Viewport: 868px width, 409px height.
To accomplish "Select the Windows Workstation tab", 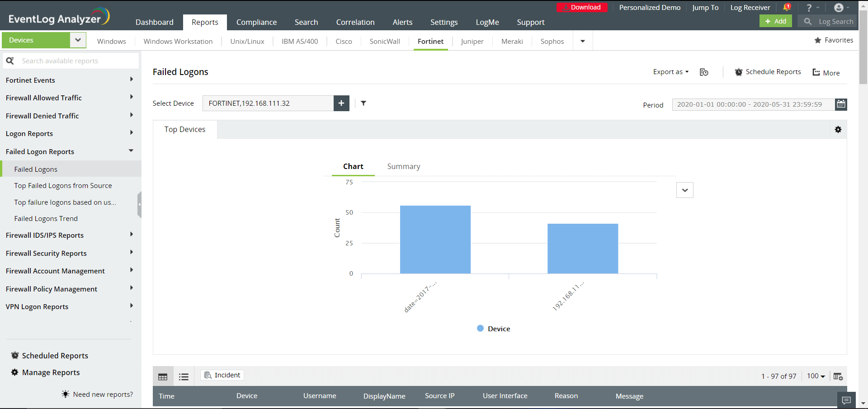I will point(178,41).
